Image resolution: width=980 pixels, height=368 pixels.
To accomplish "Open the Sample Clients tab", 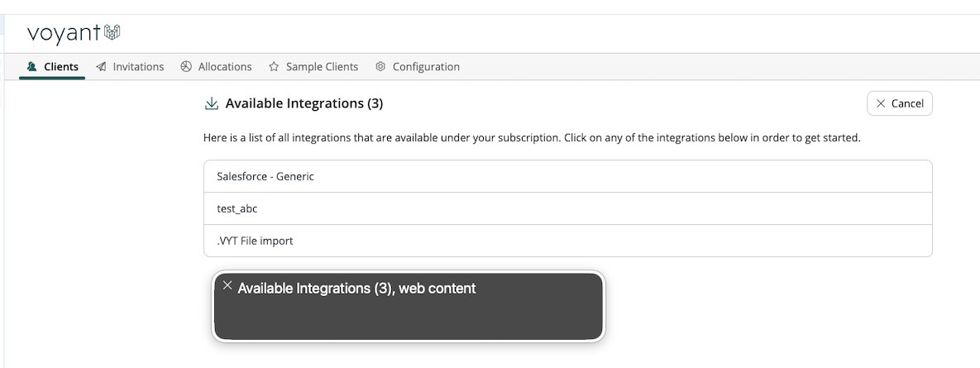I will pos(313,66).
